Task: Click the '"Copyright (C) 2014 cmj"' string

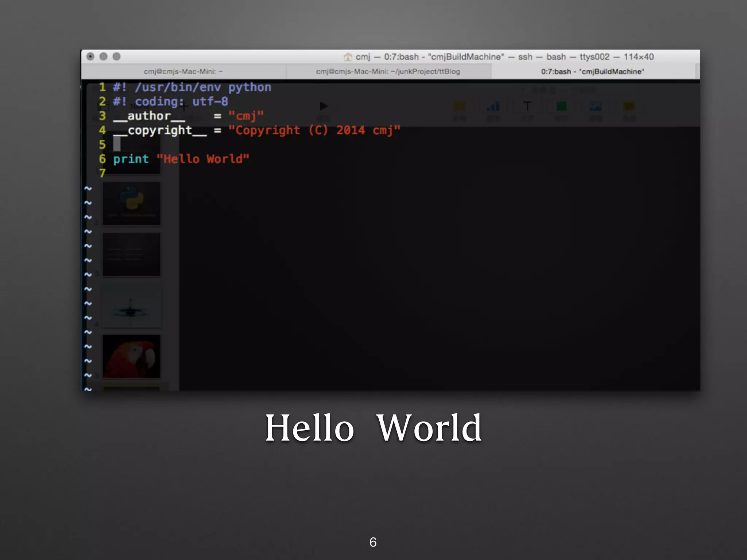Action: [x=314, y=131]
